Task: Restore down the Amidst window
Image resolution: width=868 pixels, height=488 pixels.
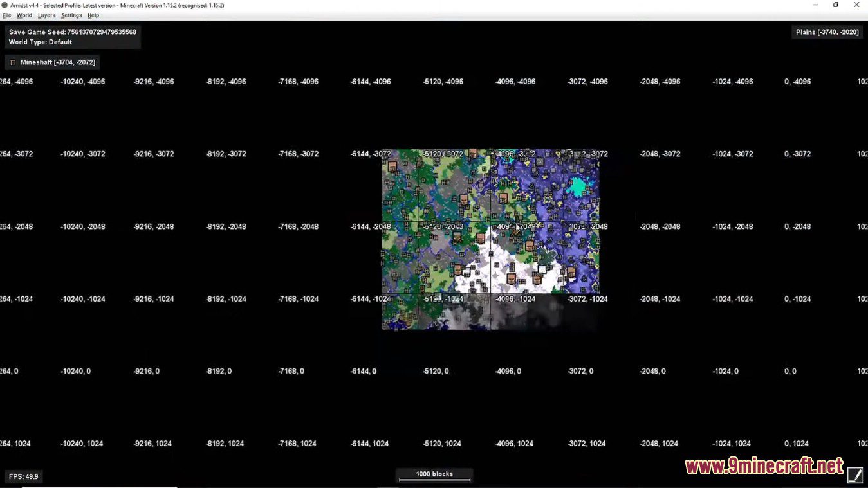Action: pyautogui.click(x=836, y=5)
